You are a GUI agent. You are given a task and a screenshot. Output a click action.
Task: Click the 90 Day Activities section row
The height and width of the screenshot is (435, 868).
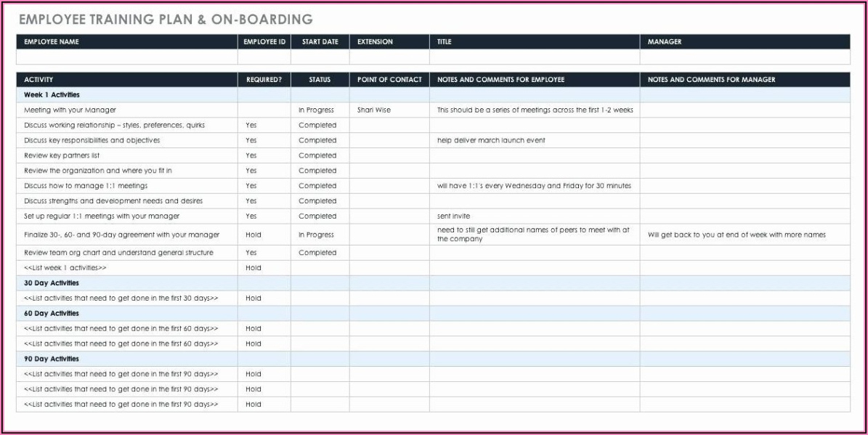[x=433, y=359]
